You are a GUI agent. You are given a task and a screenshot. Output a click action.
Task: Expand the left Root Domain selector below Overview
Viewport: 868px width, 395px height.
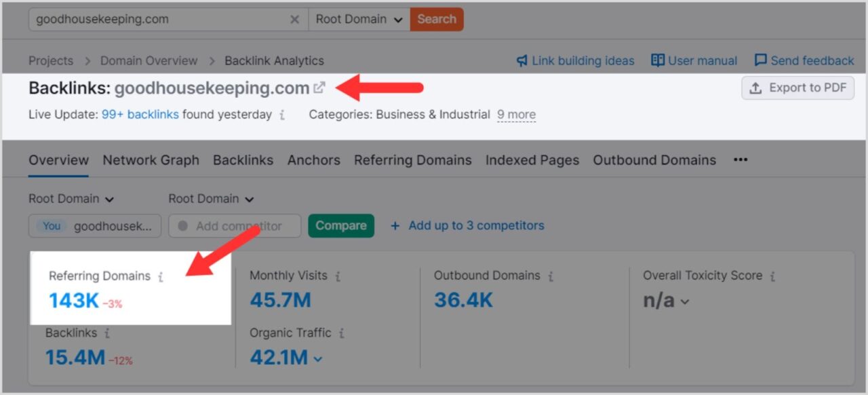point(71,198)
